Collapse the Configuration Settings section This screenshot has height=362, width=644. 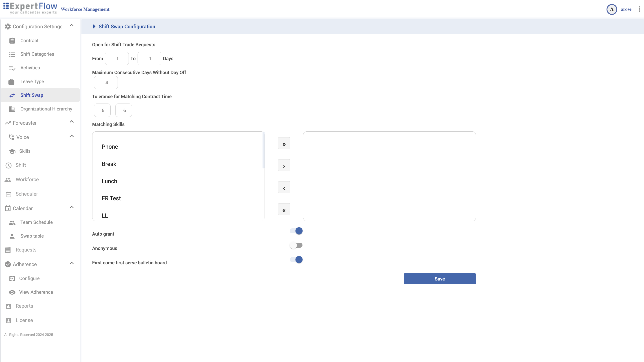pos(72,26)
